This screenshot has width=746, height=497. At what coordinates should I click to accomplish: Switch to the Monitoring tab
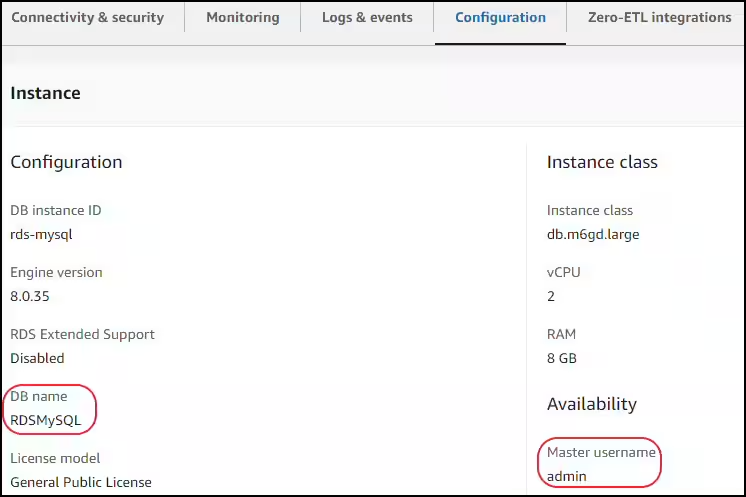tap(243, 18)
